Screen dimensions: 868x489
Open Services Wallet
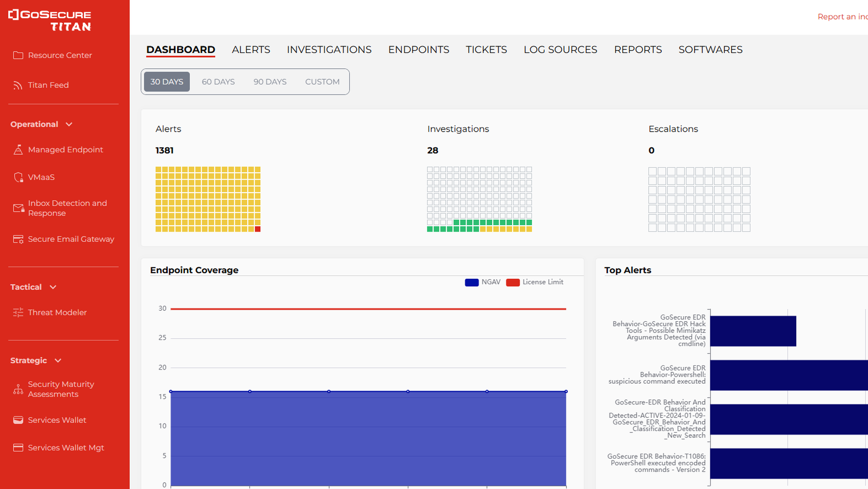pyautogui.click(x=57, y=420)
